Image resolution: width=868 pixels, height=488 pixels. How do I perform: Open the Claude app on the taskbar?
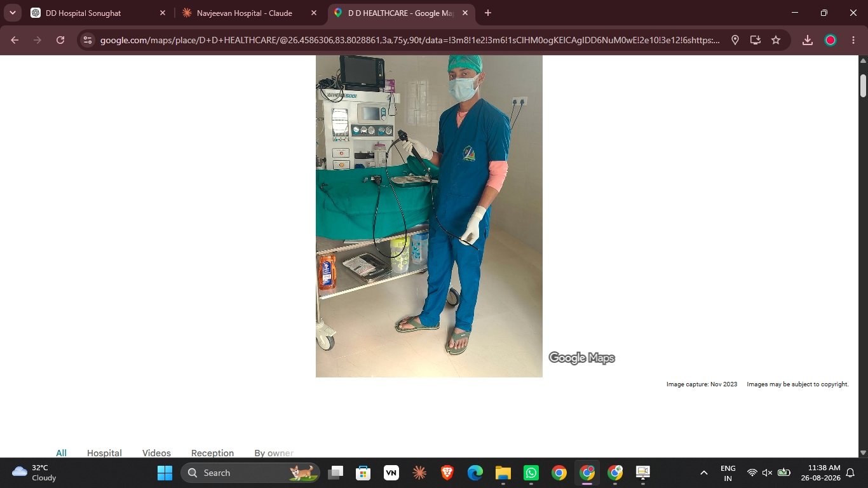coord(419,473)
